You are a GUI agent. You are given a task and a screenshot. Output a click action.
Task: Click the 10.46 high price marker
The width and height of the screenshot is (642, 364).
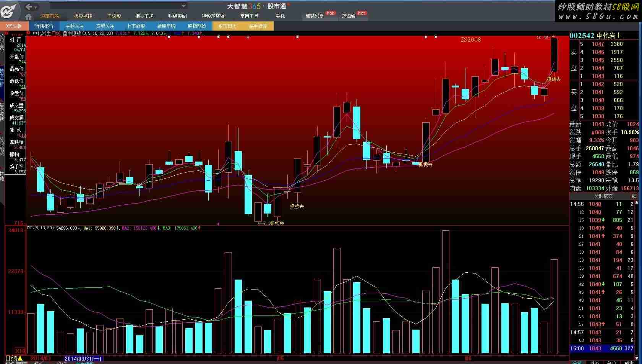pyautogui.click(x=542, y=37)
